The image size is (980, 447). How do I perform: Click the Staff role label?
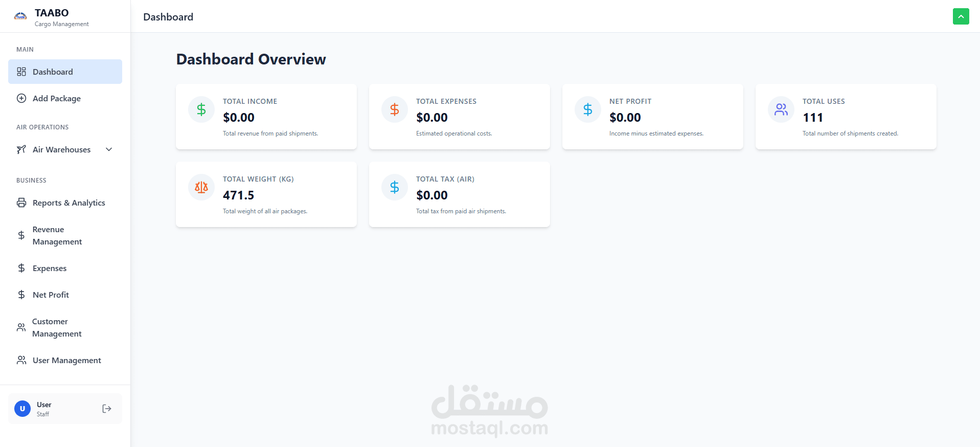pos(43,414)
